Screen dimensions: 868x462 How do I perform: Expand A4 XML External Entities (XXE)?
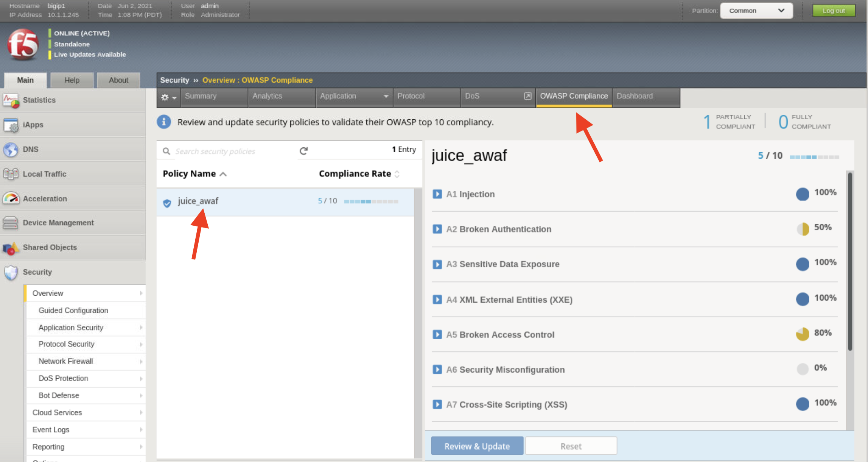(437, 300)
